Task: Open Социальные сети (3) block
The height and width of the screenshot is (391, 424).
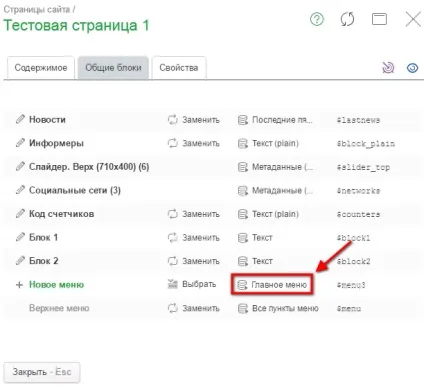Action: 75,190
